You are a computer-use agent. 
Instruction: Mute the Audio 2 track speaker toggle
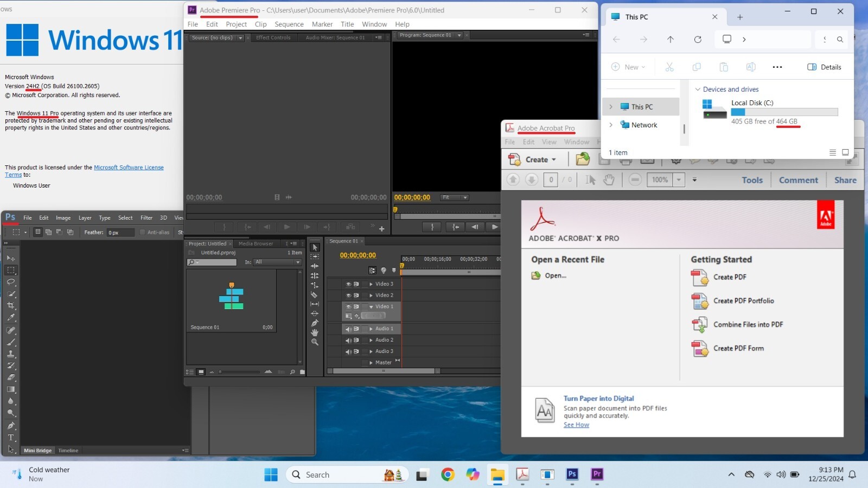click(348, 341)
